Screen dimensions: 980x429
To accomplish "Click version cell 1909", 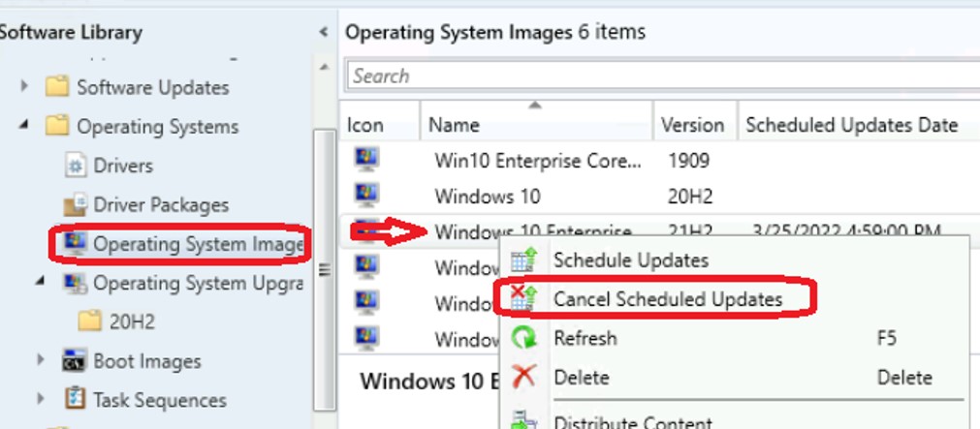I will [x=689, y=161].
